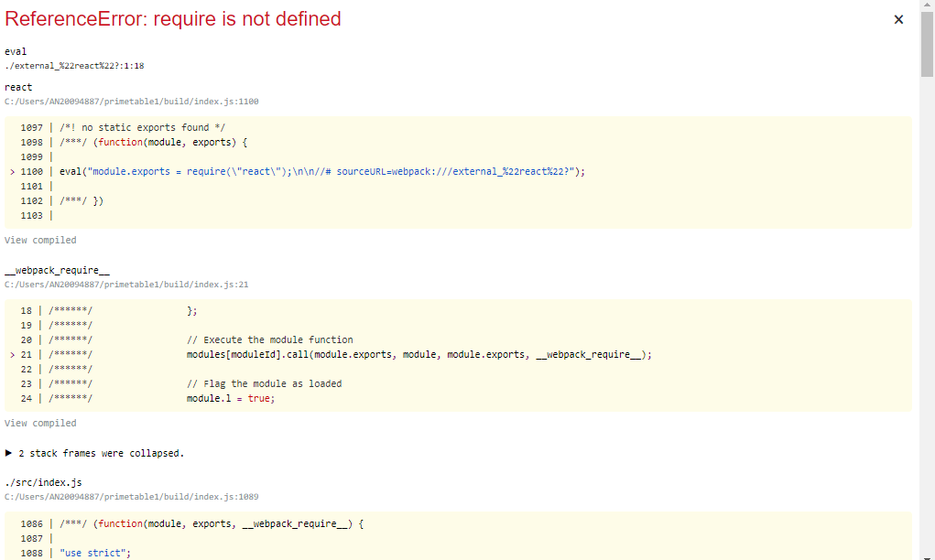Click View compiled under the react frame

[40, 240]
